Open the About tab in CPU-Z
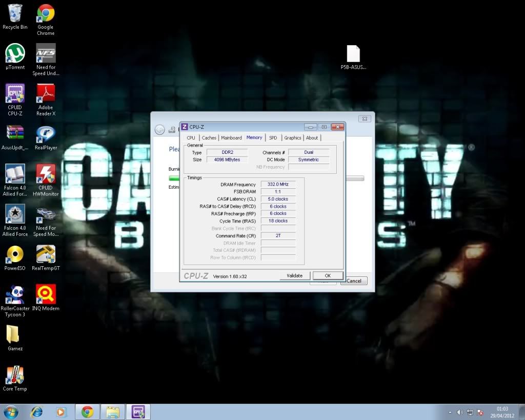Viewport: 525px width, 420px height. 312,137
